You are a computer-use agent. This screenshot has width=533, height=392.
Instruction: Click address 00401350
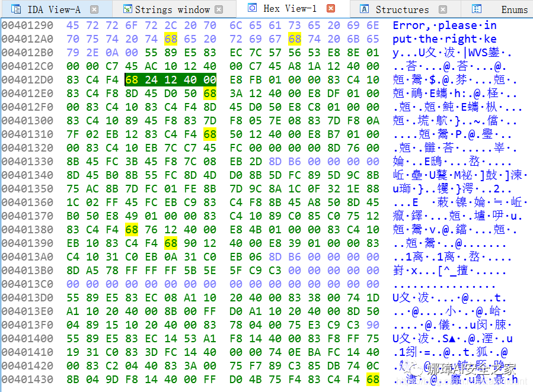click(27, 189)
